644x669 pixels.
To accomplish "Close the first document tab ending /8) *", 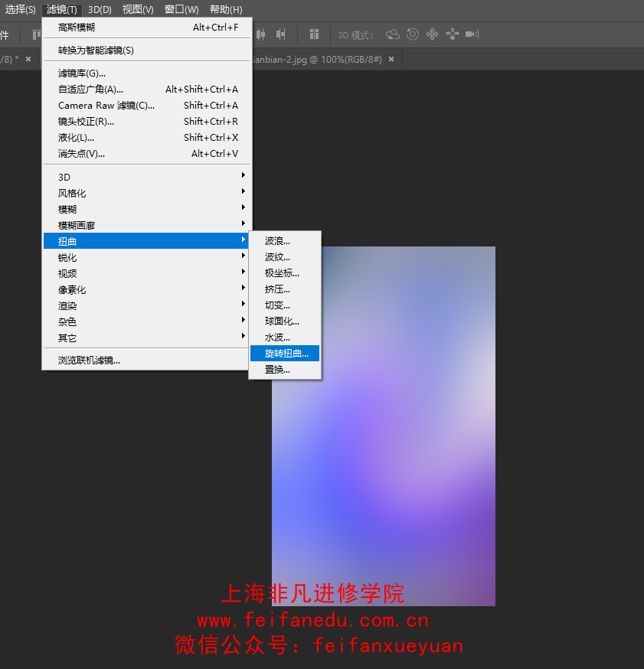I will 28,59.
